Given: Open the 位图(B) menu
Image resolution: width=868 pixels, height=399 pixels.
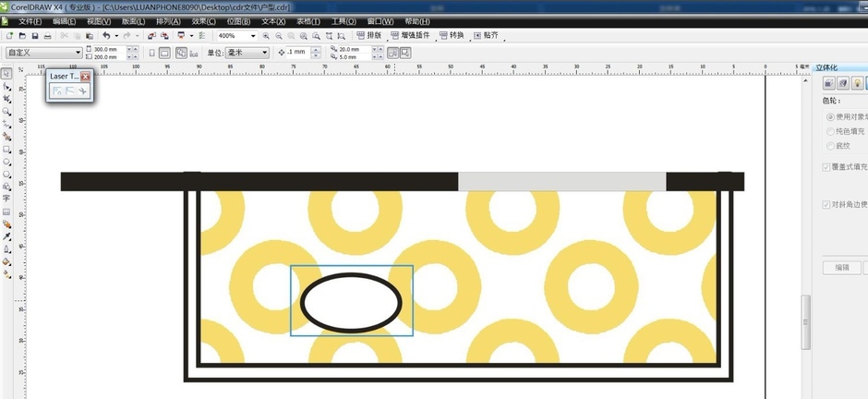Looking at the screenshot, I should coord(238,21).
